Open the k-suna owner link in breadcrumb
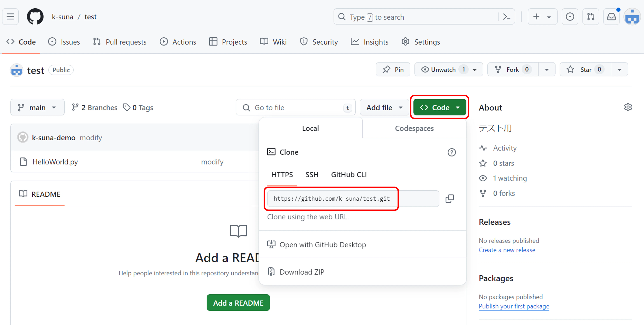This screenshot has height=325, width=644. click(62, 17)
